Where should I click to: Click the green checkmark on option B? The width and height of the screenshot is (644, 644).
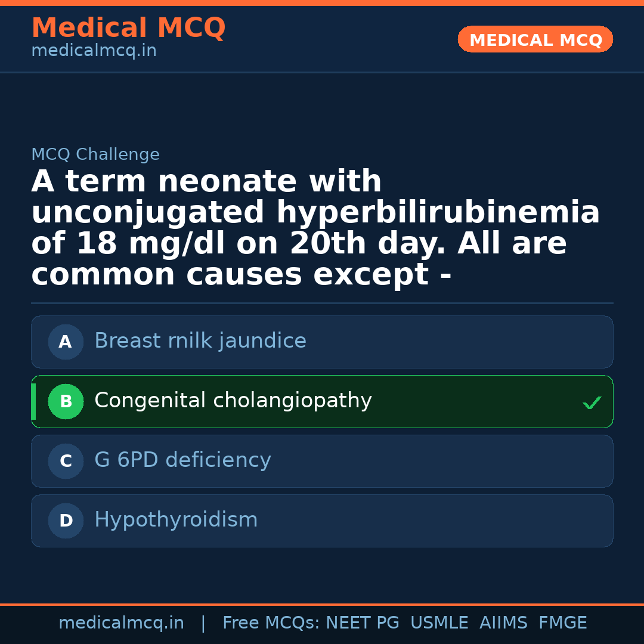pyautogui.click(x=592, y=403)
